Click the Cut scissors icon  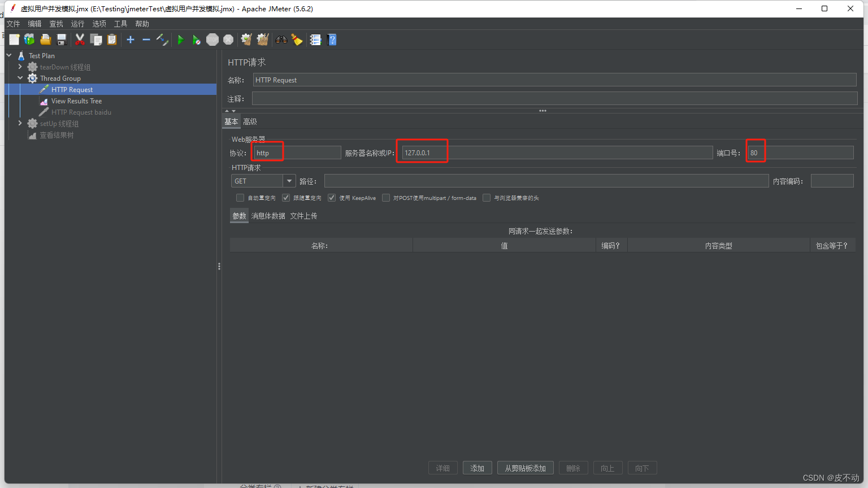(x=80, y=40)
